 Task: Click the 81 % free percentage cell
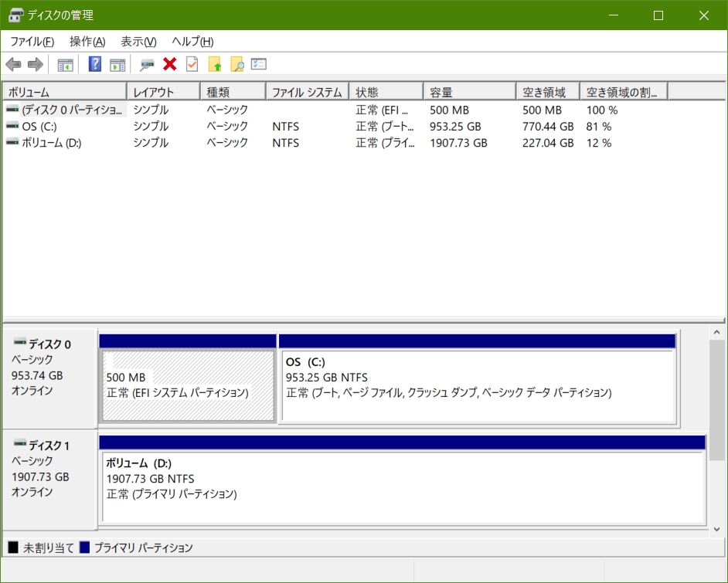[598, 126]
